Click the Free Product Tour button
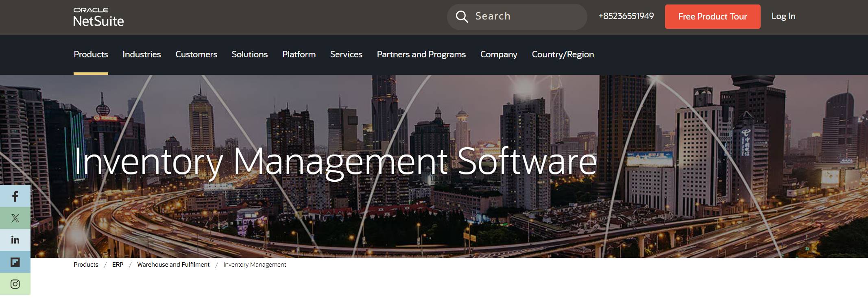 pyautogui.click(x=713, y=17)
